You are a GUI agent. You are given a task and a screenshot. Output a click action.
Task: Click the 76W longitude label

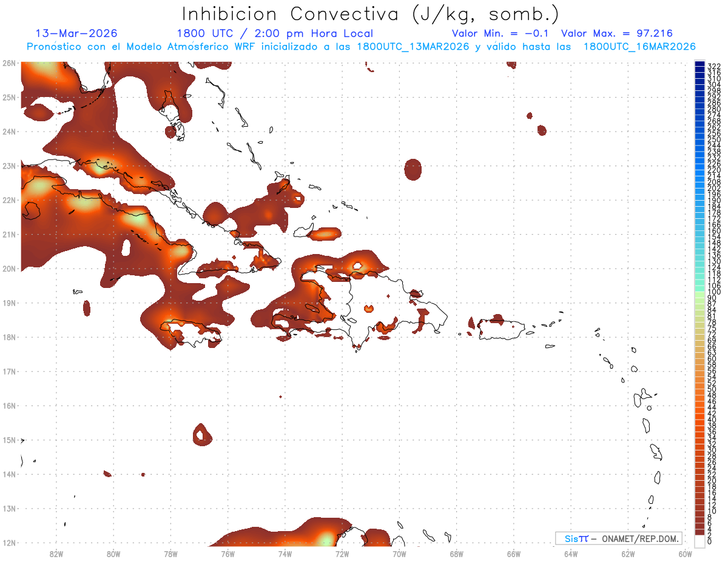coord(228,554)
